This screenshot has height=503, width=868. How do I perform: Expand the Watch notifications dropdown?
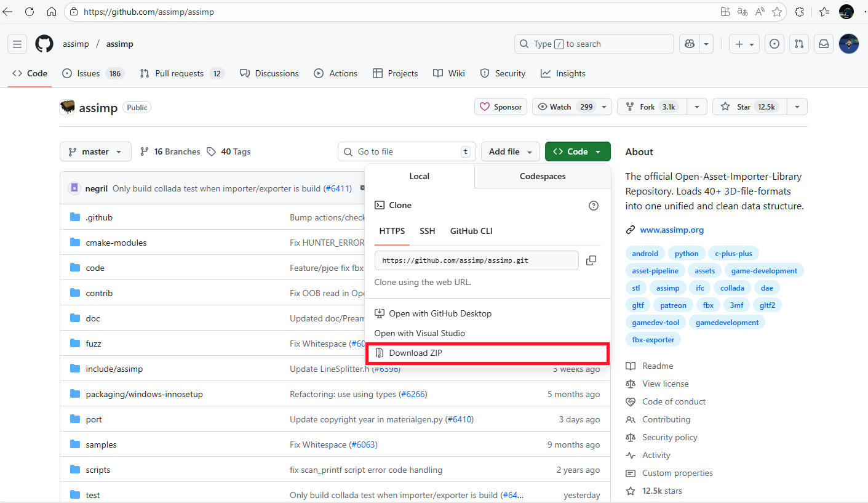[572, 107]
